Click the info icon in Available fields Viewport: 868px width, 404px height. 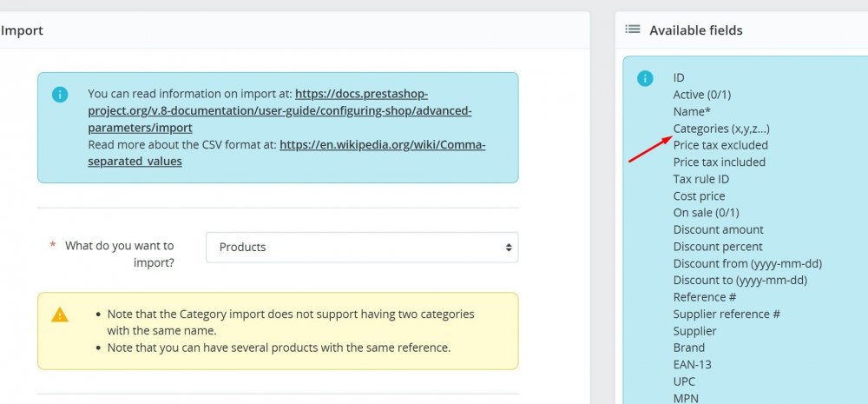(x=645, y=79)
